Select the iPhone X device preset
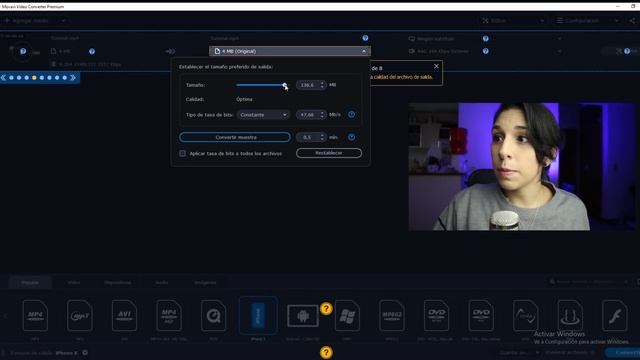Viewport: 640px width, 360px height. click(x=258, y=316)
